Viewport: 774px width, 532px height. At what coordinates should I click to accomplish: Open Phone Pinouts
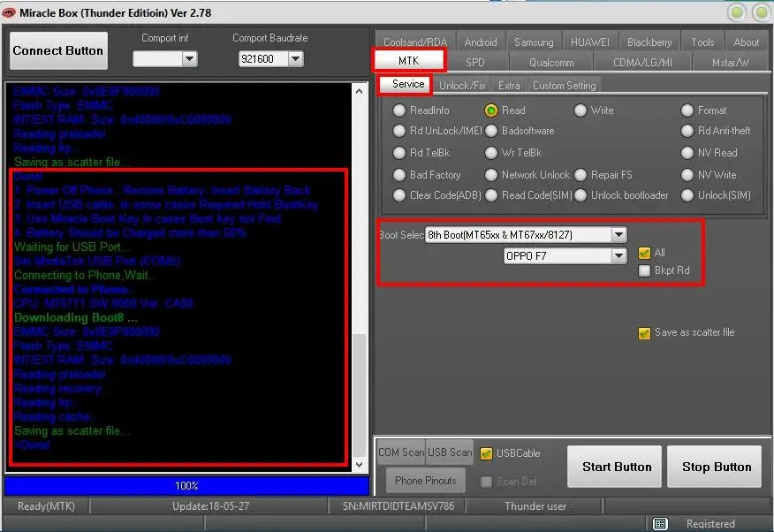[x=426, y=481]
